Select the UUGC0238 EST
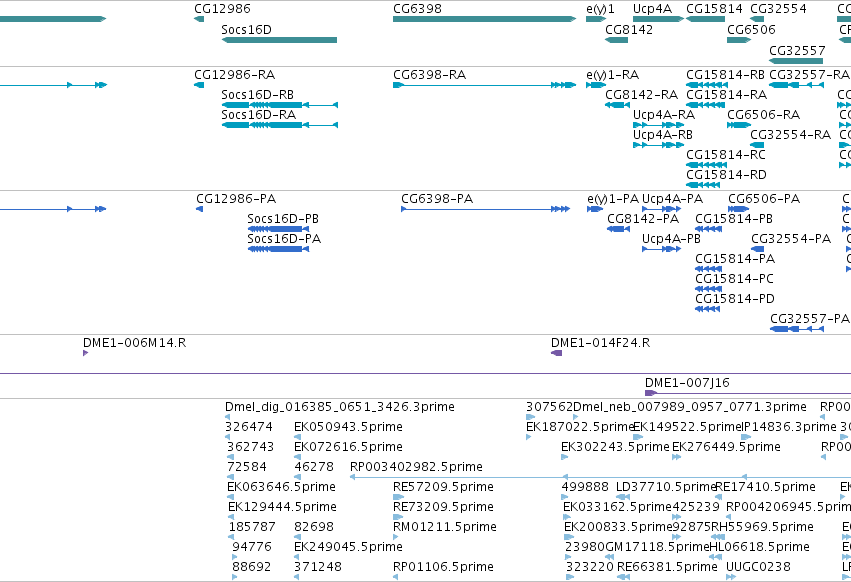 click(x=729, y=577)
